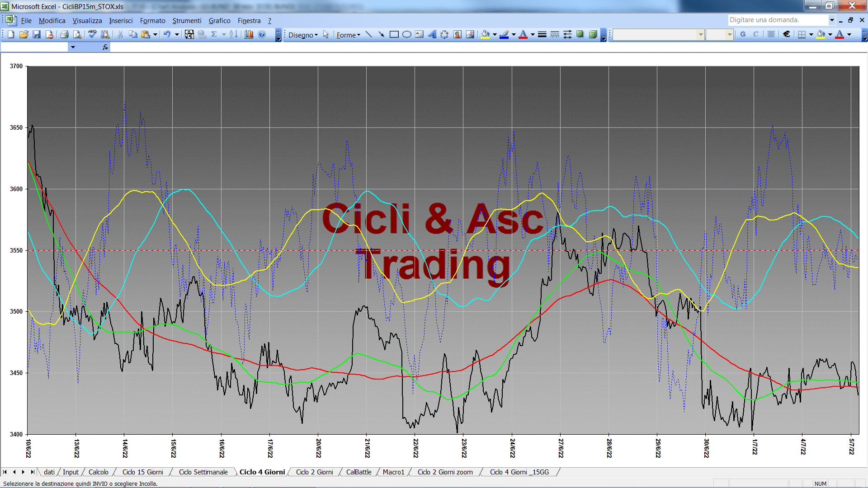Select the Arrow drawing tool

pyautogui.click(x=382, y=34)
